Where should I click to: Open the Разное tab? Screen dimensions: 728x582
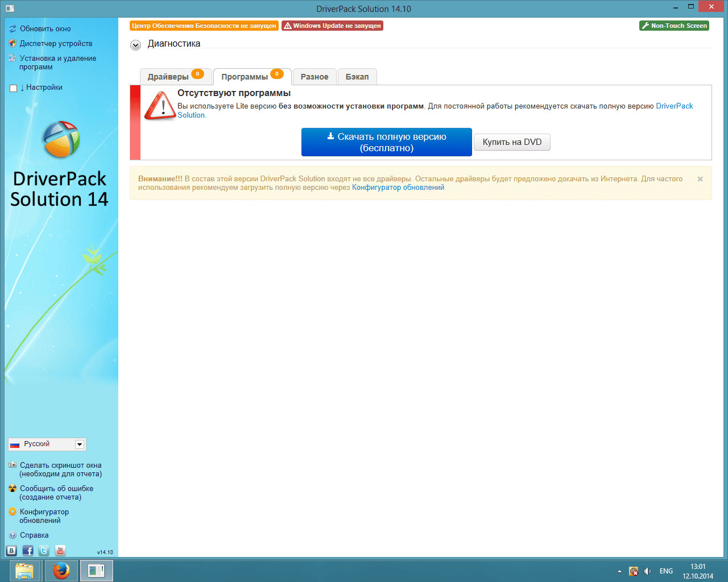coord(315,77)
